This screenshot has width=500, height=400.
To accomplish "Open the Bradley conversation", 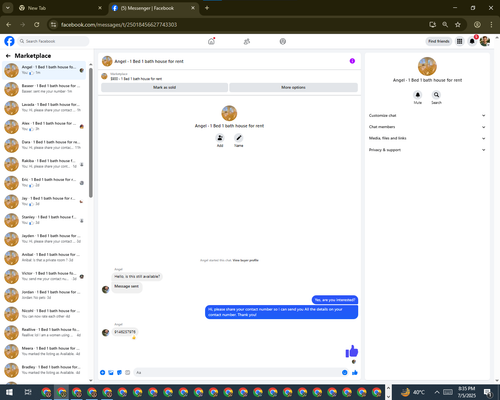I will coord(44,370).
